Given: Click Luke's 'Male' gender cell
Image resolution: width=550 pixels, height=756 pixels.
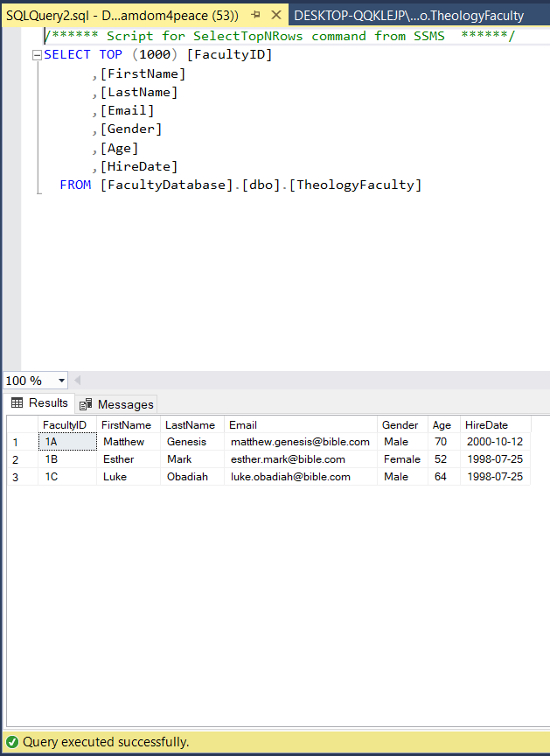Looking at the screenshot, I should pos(402,477).
